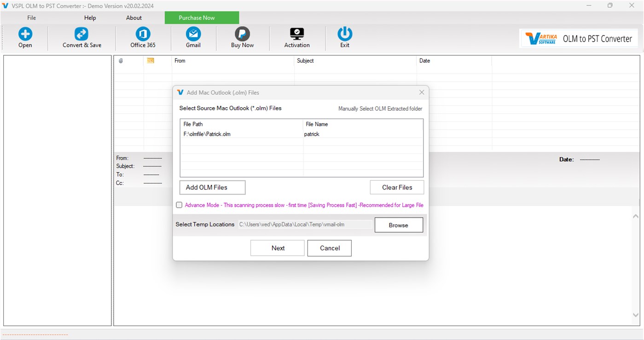Enable the Advance Mode checkbox

[x=179, y=205]
